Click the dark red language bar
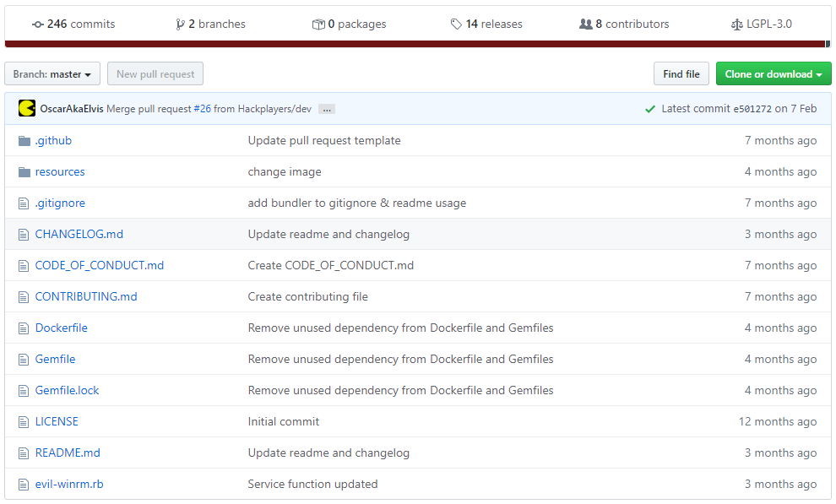The width and height of the screenshot is (836, 504). 415,44
